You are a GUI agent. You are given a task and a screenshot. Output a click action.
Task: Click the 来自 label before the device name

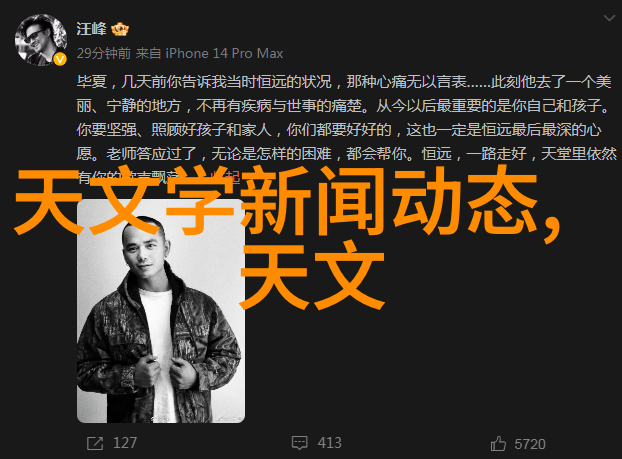148,53
